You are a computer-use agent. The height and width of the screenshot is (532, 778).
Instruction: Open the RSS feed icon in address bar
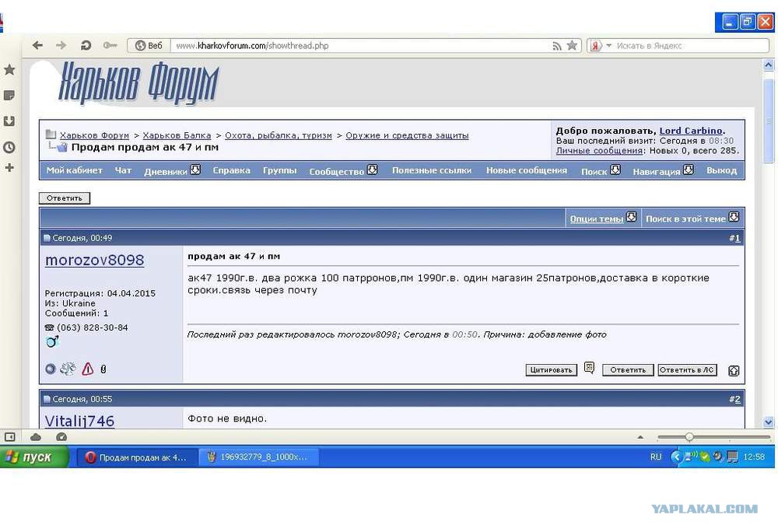click(x=557, y=46)
